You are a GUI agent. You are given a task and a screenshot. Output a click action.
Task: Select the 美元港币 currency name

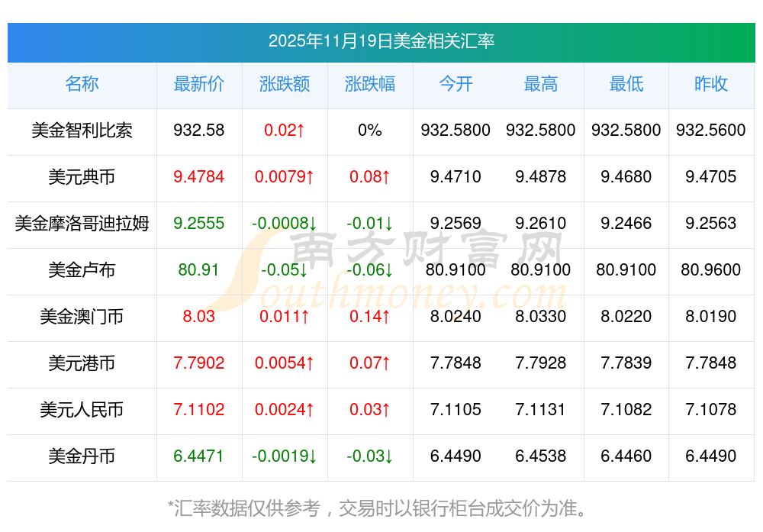(x=82, y=363)
